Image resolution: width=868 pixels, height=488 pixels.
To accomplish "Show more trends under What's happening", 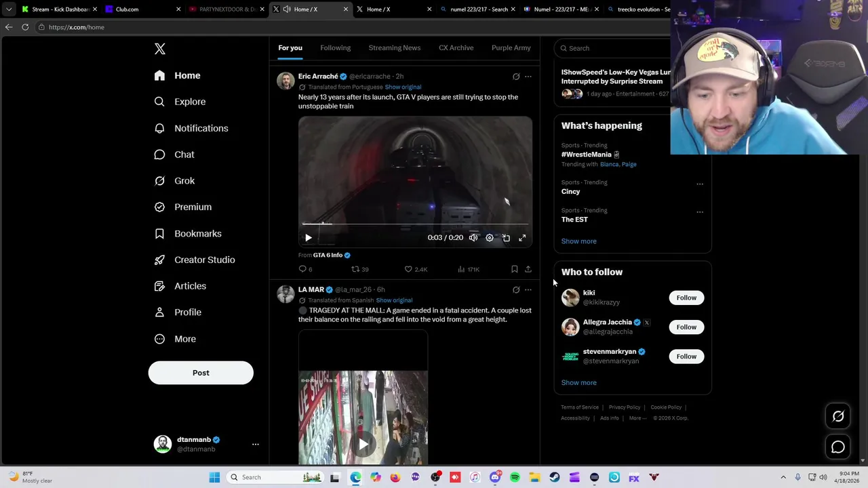I will 579,241.
